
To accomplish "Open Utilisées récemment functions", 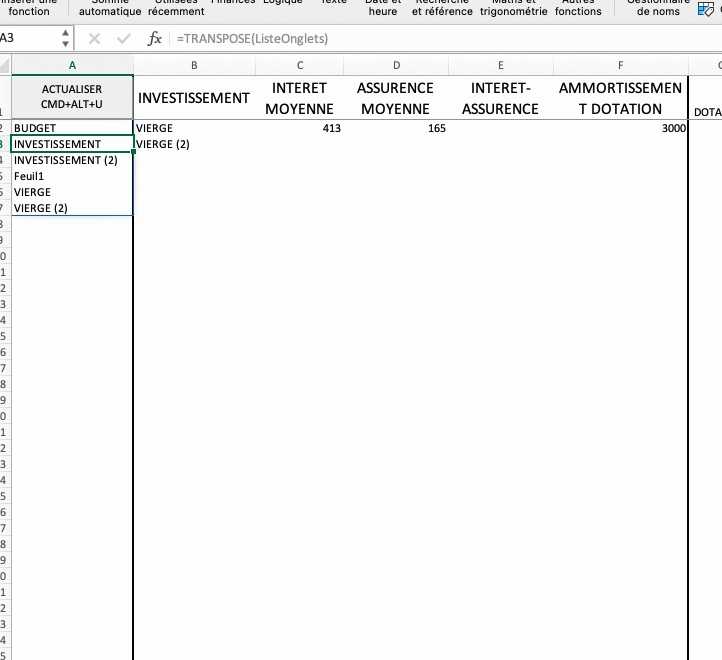I will [176, 8].
